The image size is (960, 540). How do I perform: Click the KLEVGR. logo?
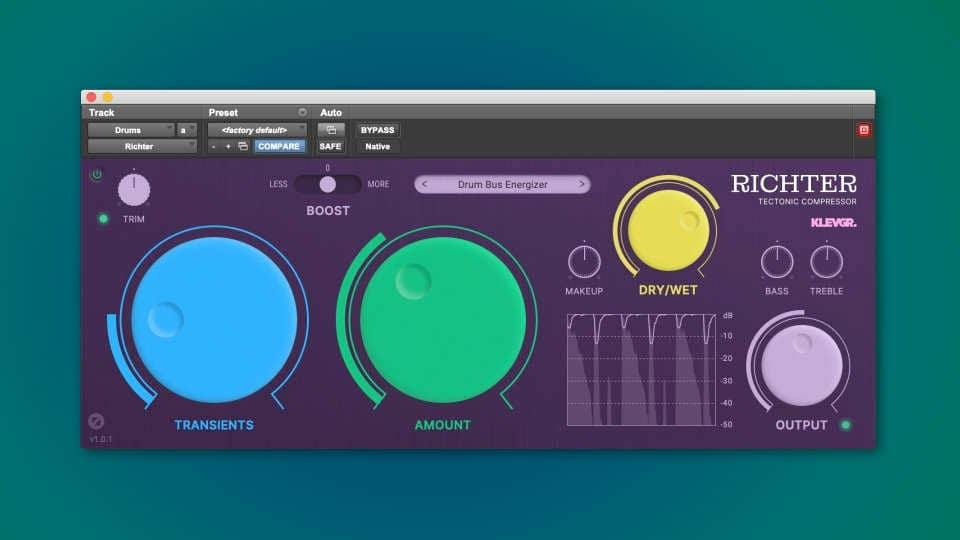click(833, 223)
